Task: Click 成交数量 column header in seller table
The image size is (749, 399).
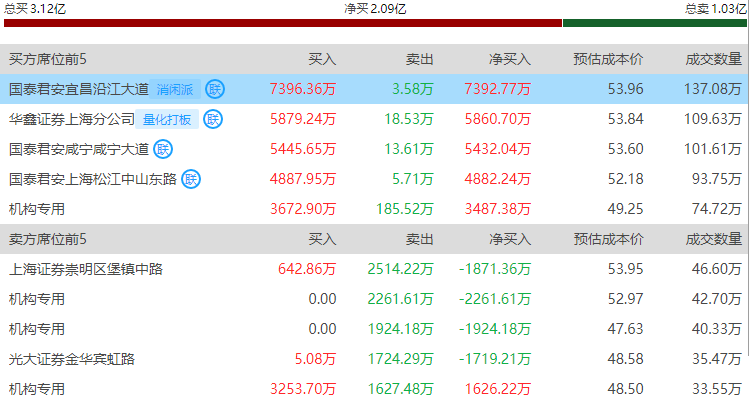Action: (x=714, y=239)
